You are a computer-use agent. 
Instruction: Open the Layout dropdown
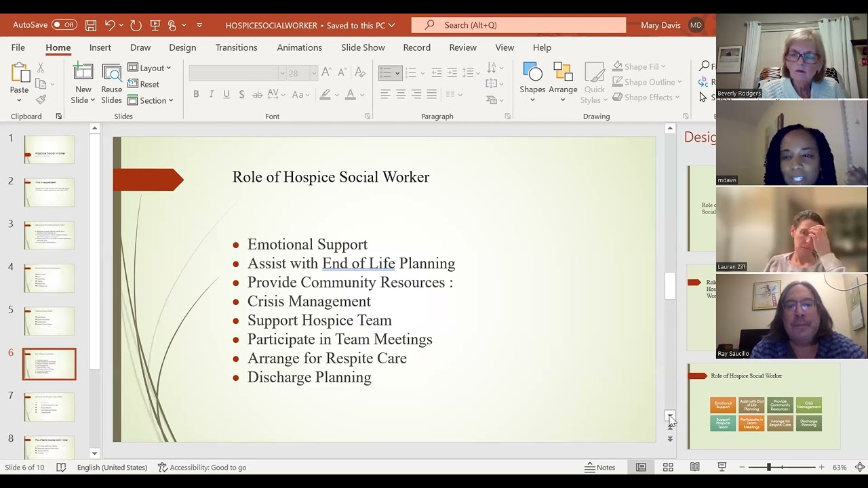[x=149, y=68]
